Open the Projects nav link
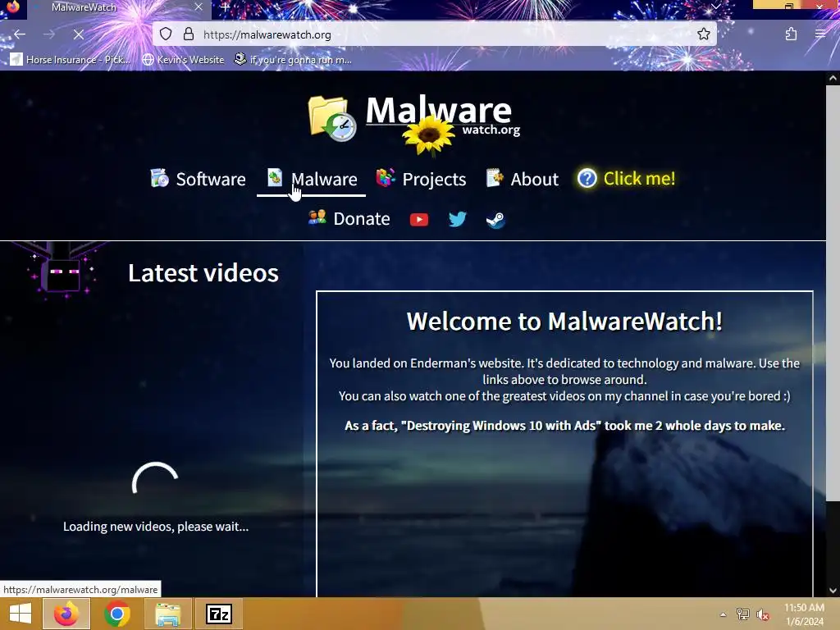 coord(421,179)
